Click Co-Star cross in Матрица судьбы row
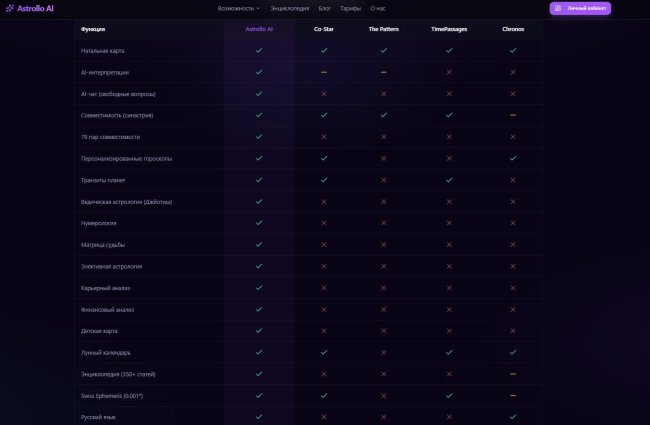Screen dimensions: 650x425 tap(324, 245)
